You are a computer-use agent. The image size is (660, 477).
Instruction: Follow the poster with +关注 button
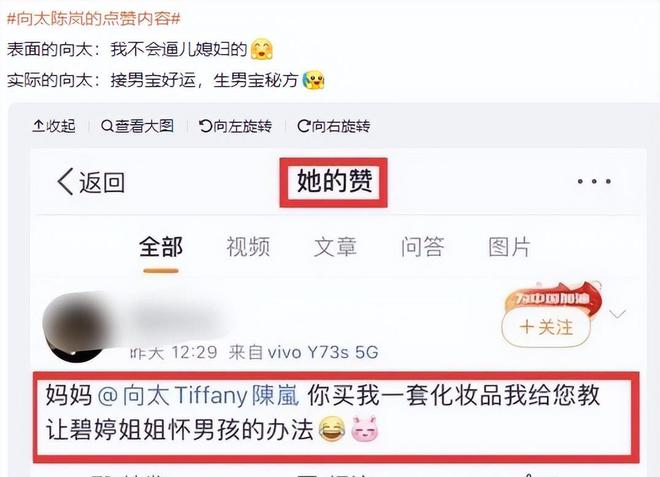[x=546, y=327]
